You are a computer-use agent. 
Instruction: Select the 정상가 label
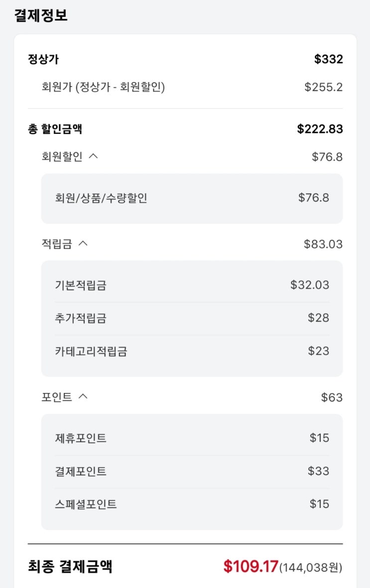point(43,60)
